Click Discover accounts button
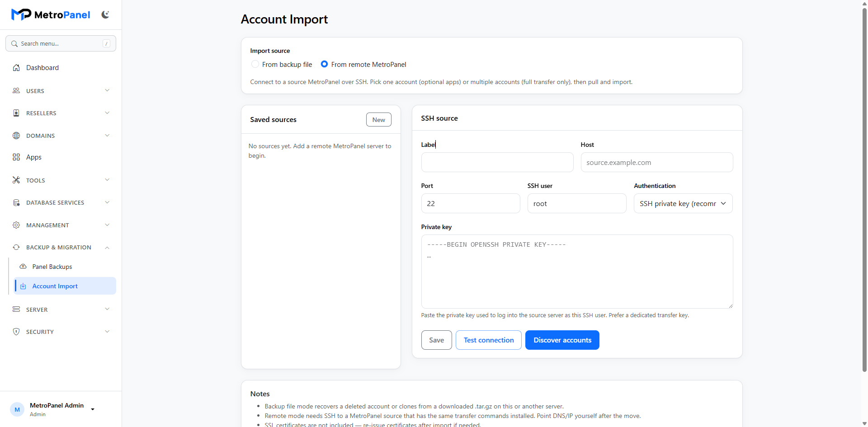 (562, 340)
